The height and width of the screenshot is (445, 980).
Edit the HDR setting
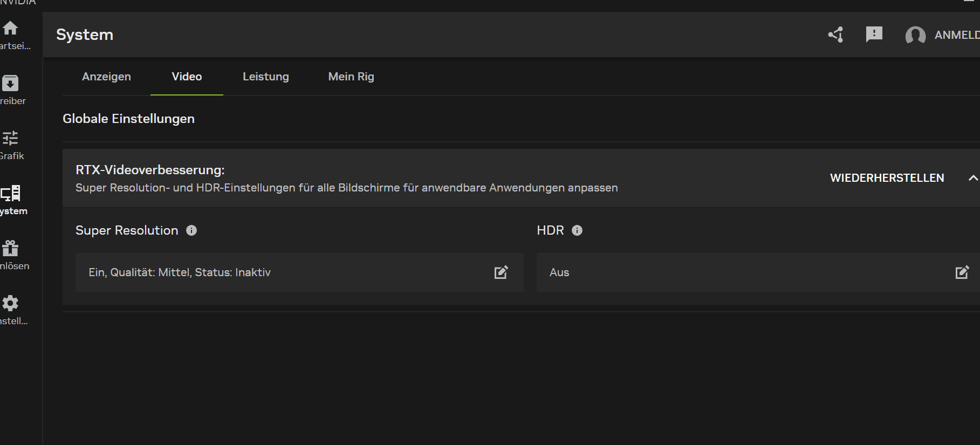click(962, 272)
